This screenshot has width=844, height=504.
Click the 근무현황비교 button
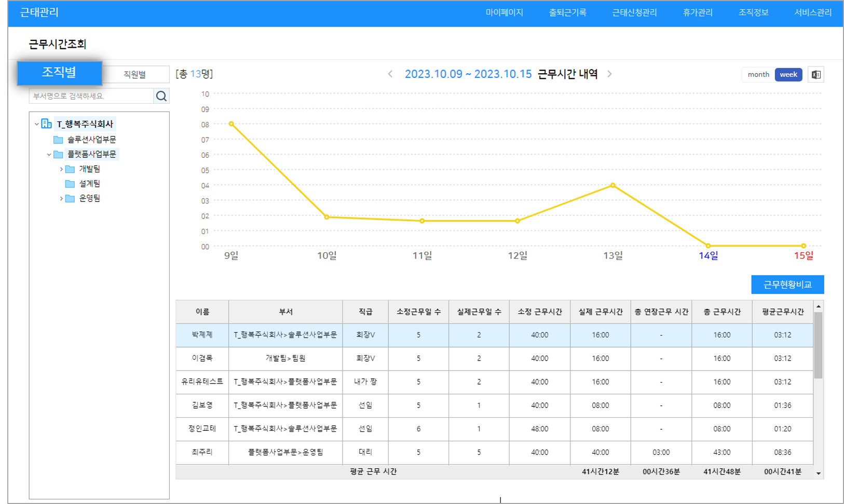point(787,284)
